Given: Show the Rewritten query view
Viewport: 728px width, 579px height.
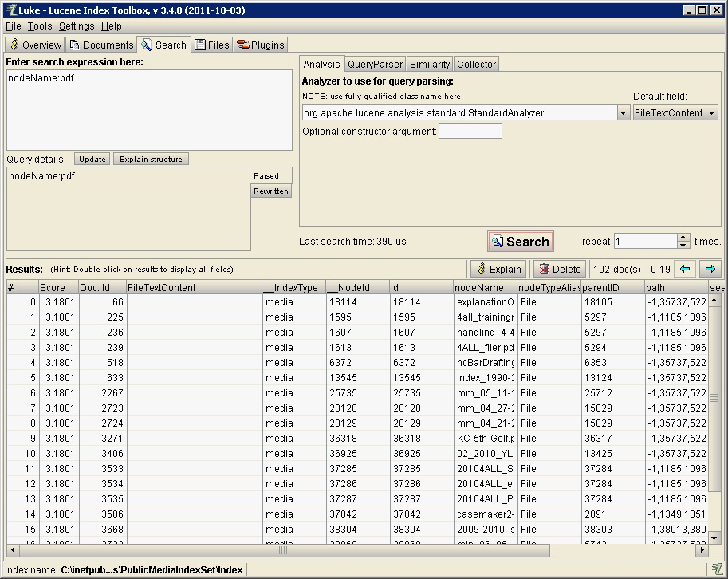Looking at the screenshot, I should coord(271,191).
